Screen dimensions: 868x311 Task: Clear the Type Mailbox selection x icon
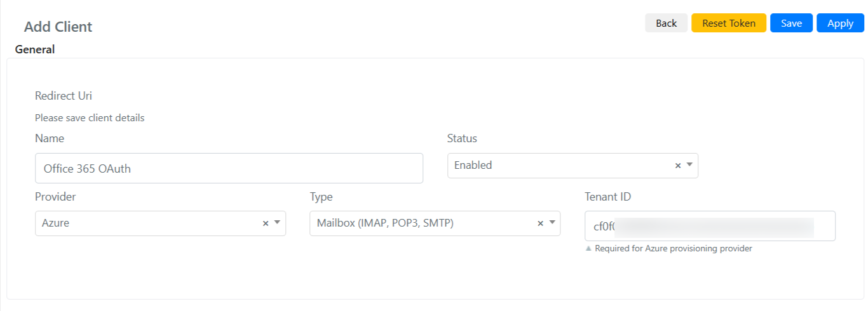coord(540,223)
